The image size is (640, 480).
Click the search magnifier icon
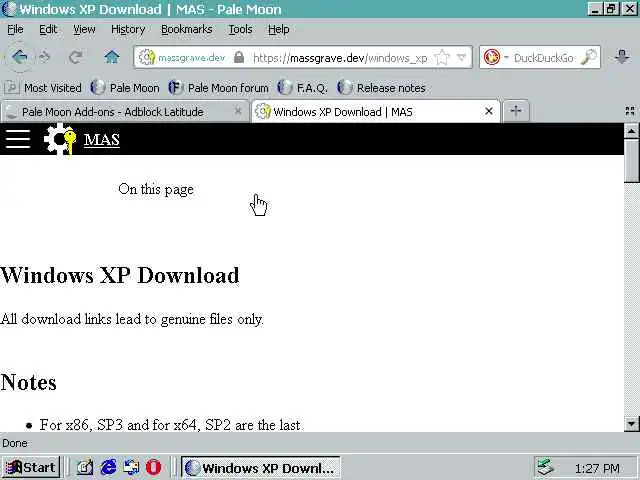tap(589, 57)
